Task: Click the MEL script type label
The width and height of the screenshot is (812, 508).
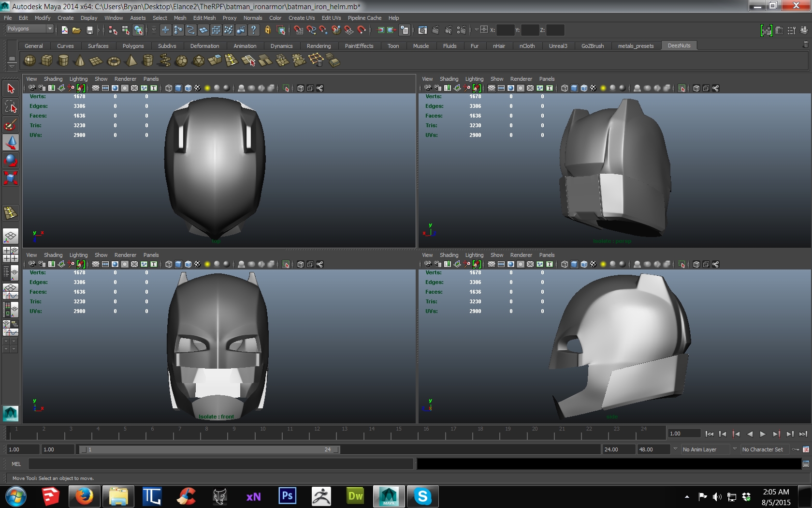Action: pos(16,464)
